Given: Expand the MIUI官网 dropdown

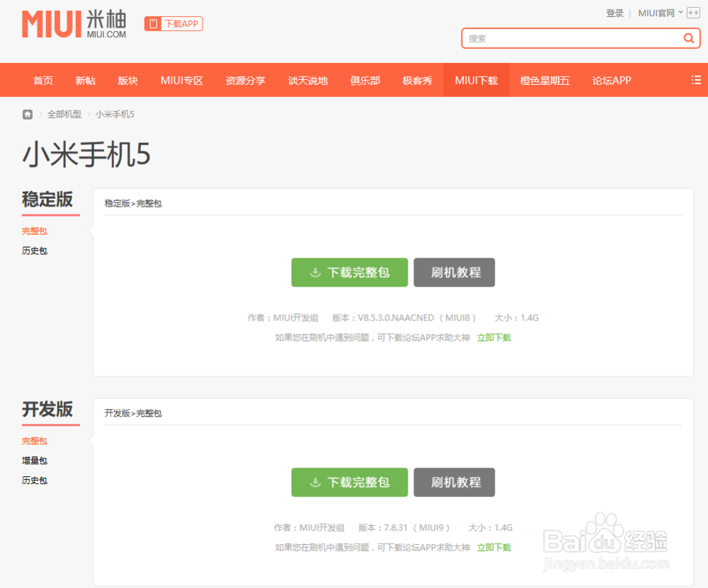Looking at the screenshot, I should pos(660,13).
